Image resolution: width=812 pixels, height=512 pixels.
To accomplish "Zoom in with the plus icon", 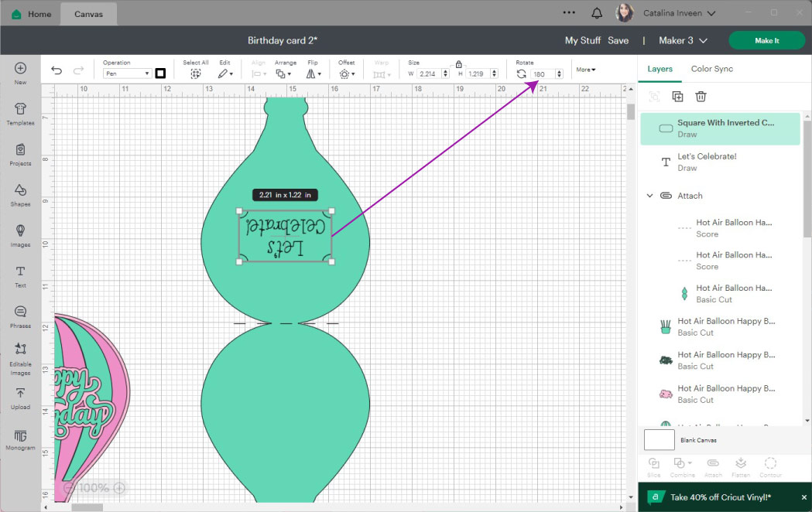I will point(119,488).
